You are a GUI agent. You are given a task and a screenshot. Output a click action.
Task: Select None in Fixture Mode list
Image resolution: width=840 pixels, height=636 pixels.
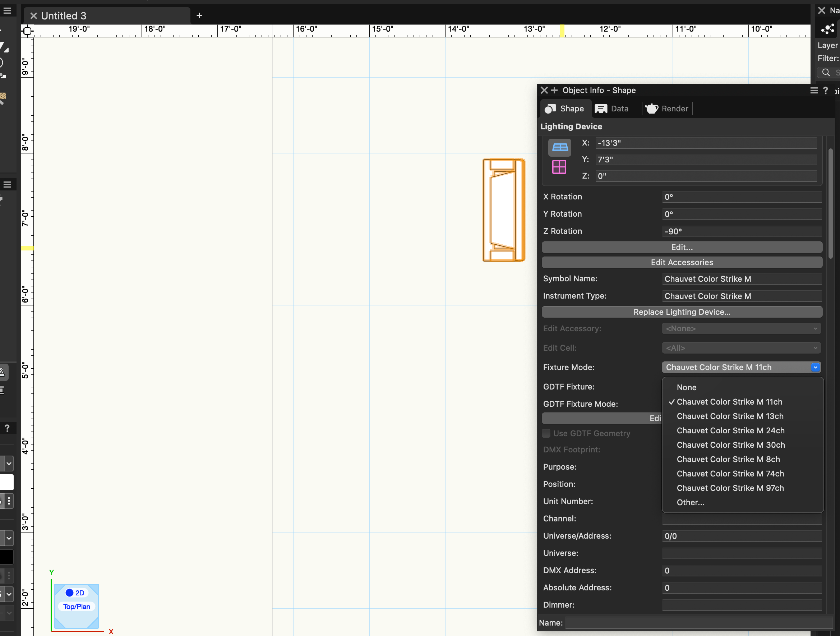[686, 387]
